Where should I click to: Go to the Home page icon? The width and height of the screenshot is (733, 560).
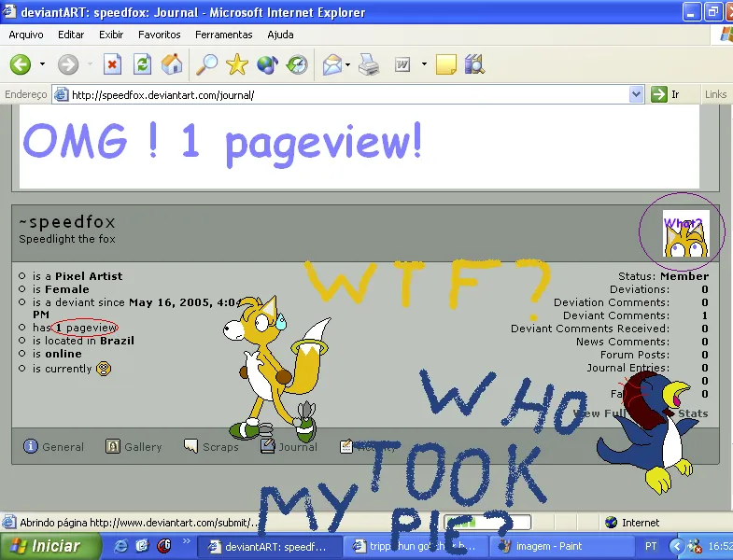[172, 64]
